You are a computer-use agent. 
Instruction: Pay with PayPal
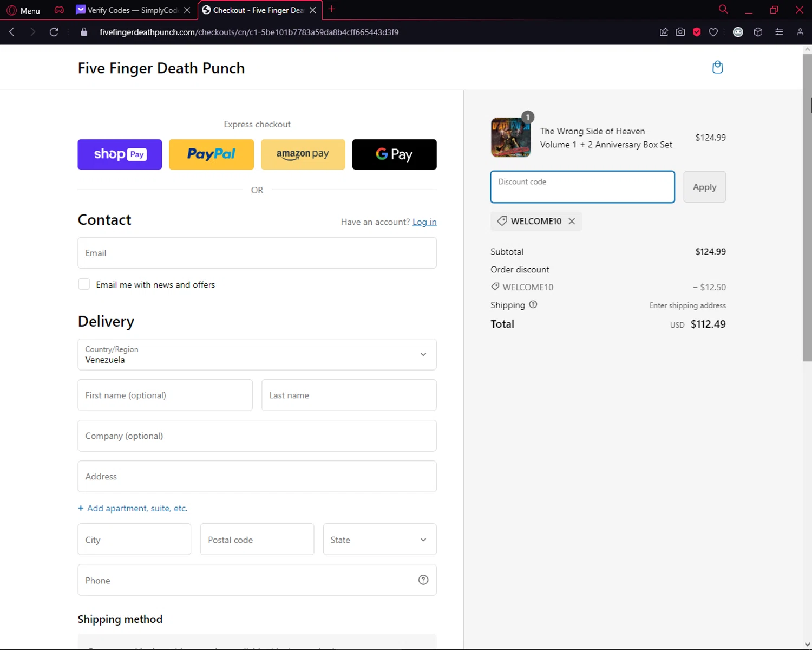pyautogui.click(x=211, y=154)
